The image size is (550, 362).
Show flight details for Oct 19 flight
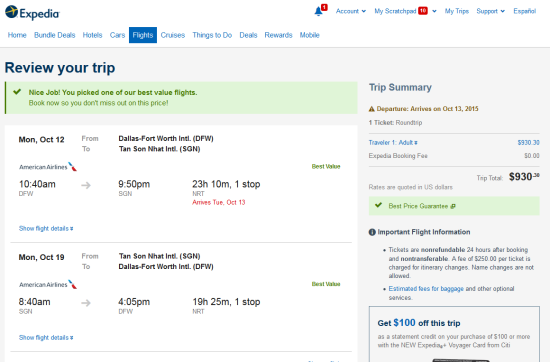[46, 338]
